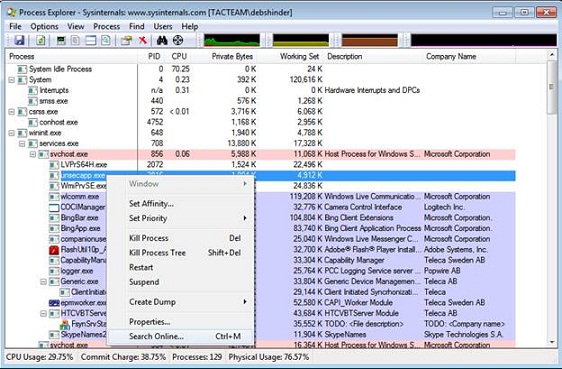562x369 pixels.
Task: Collapse the Generic.exe tree node
Action: pyautogui.click(x=43, y=282)
